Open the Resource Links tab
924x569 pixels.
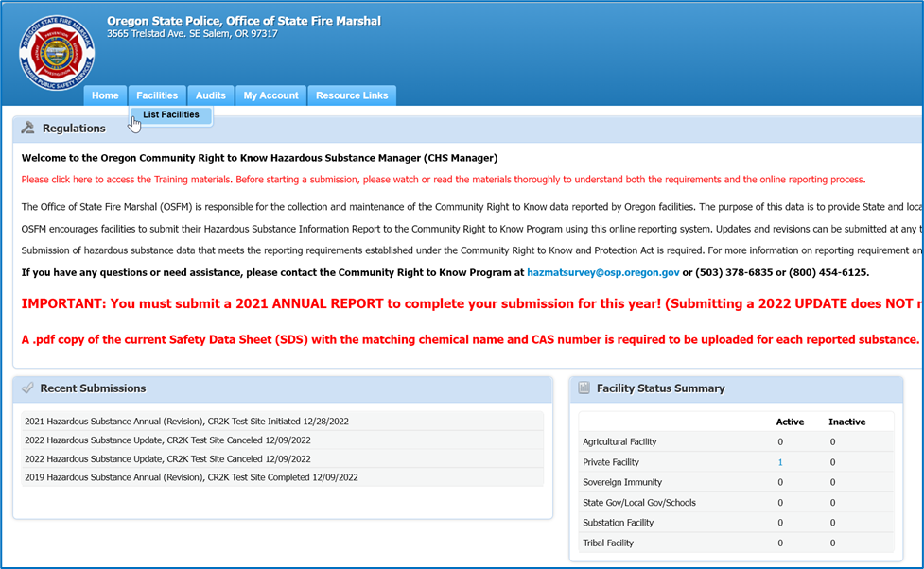pyautogui.click(x=352, y=95)
